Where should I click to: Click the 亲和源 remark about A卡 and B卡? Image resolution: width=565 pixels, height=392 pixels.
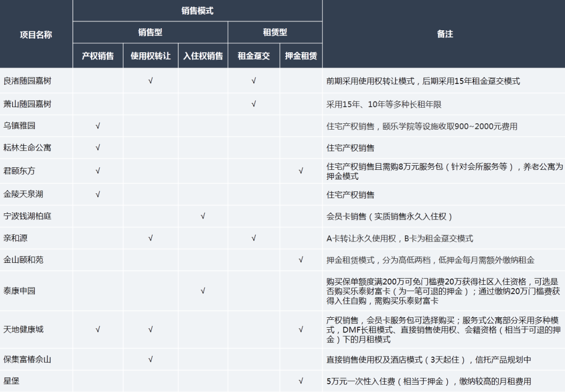click(x=400, y=238)
